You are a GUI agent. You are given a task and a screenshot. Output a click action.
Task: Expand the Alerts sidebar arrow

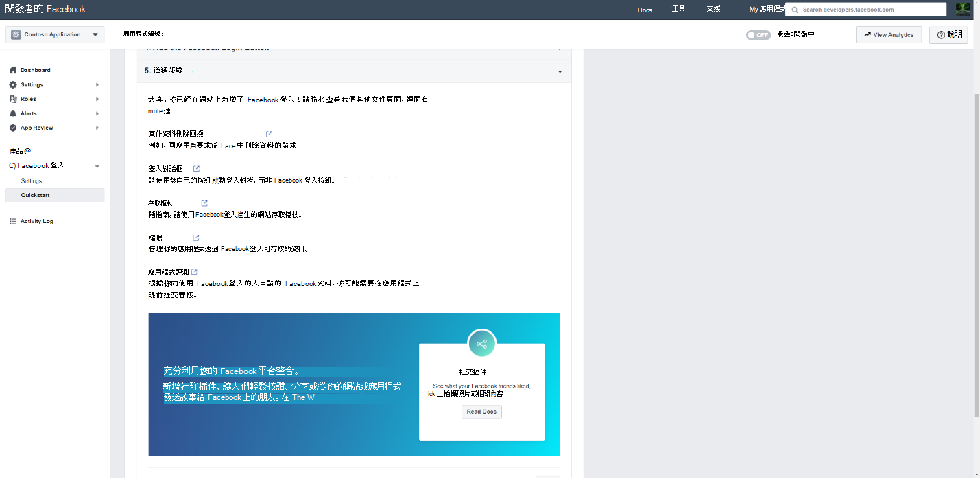tap(97, 113)
